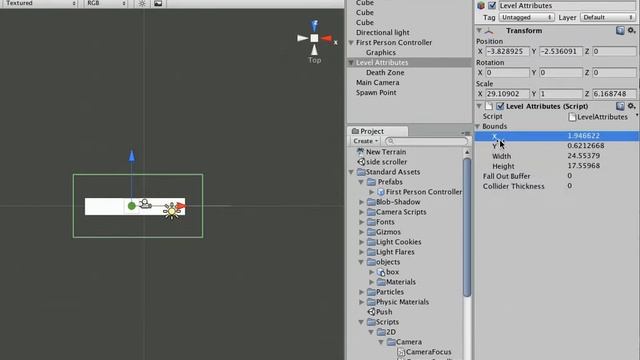Select Directional light in Hierarchy

(x=382, y=33)
